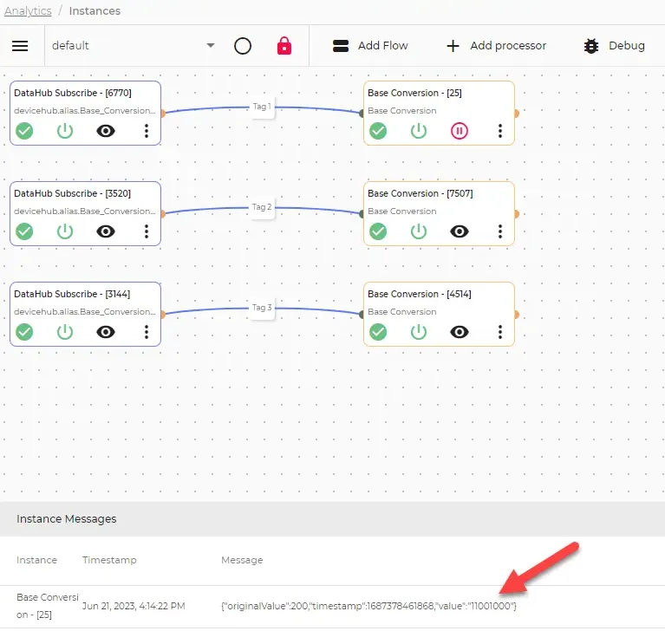Click the circle status icon in the toolbar
Viewport: 665px width, 644px height.
(243, 46)
